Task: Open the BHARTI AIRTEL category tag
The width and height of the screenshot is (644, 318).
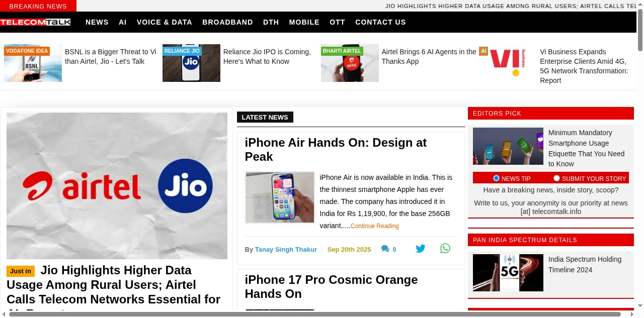Action: 342,51
